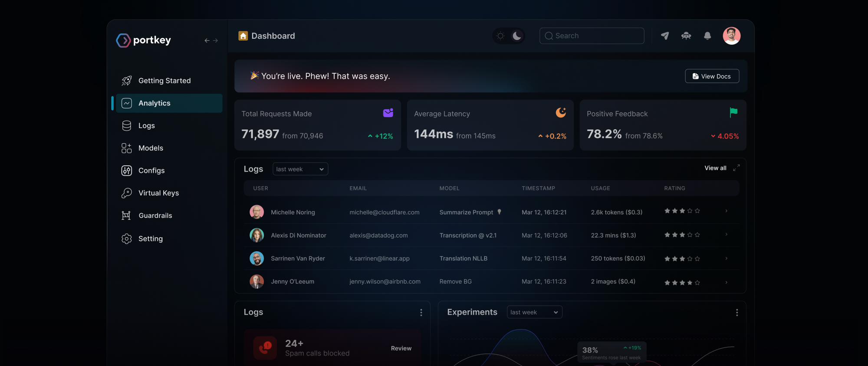Click the orange moon icon on Average Latency
The height and width of the screenshot is (366, 868).
click(561, 113)
